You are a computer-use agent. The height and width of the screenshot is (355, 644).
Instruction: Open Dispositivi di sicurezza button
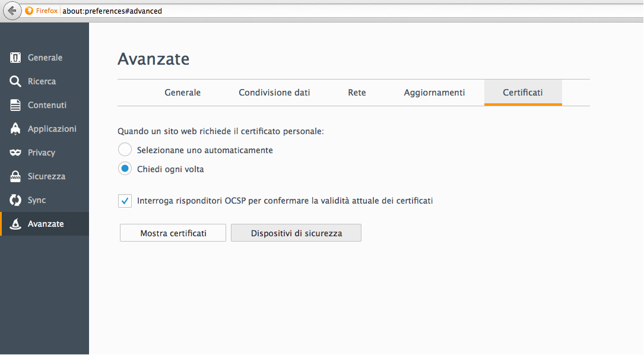[x=296, y=233]
